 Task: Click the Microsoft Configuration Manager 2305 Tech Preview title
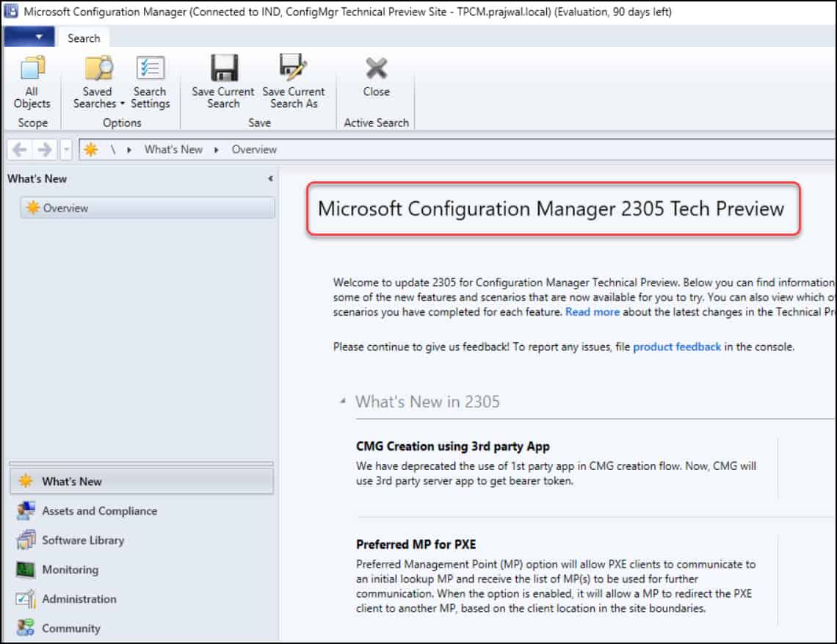(551, 209)
